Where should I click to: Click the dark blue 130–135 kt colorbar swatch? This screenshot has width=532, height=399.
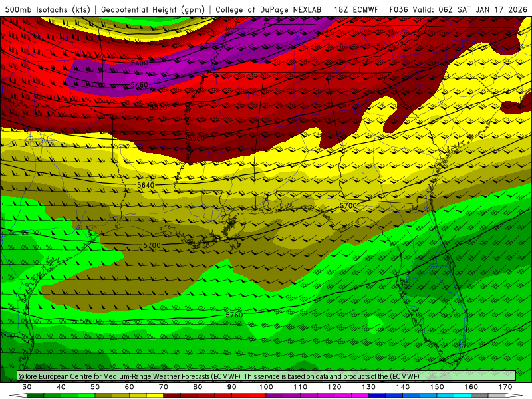377,396
